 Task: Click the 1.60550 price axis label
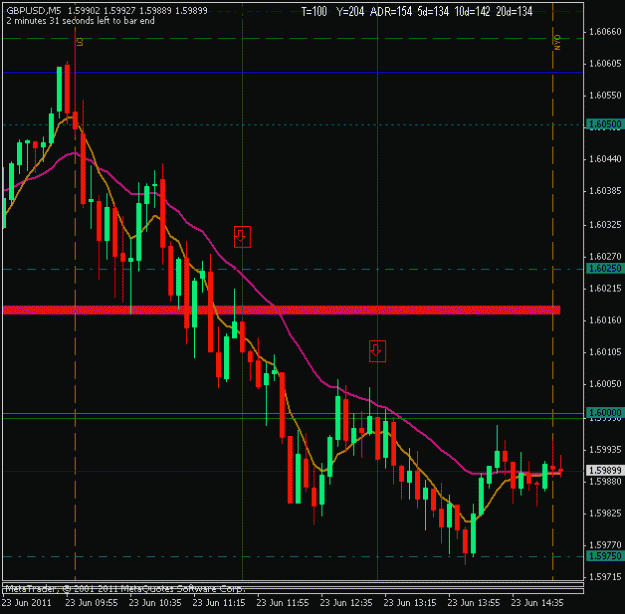click(x=605, y=95)
